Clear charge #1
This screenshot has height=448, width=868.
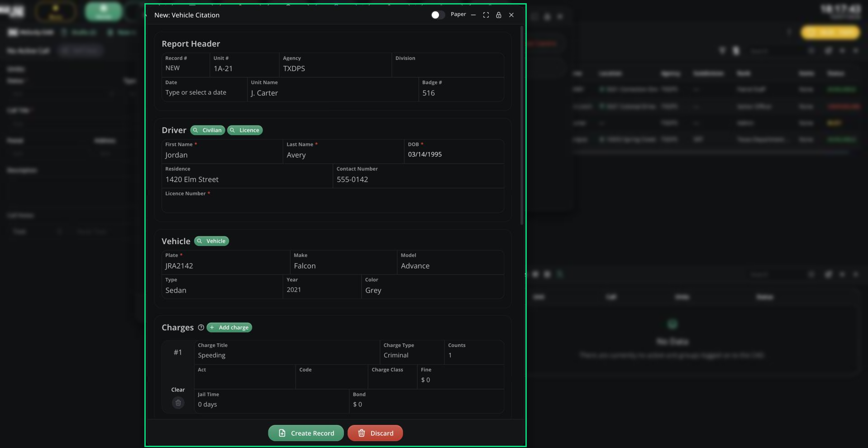(x=178, y=390)
